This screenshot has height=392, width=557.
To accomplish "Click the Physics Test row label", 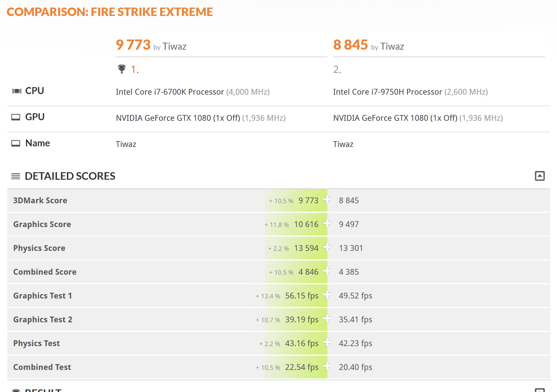I will [x=37, y=343].
